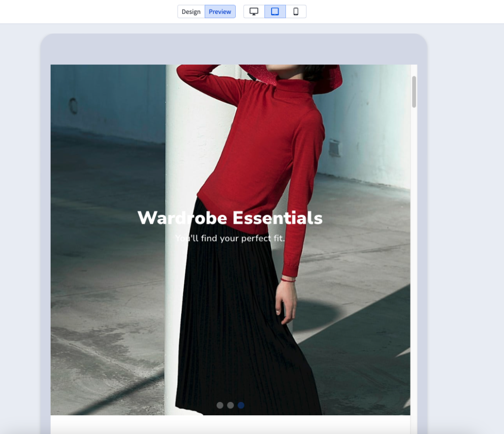504x434 pixels.
Task: Switch to desktop device preview
Action: coord(254,11)
